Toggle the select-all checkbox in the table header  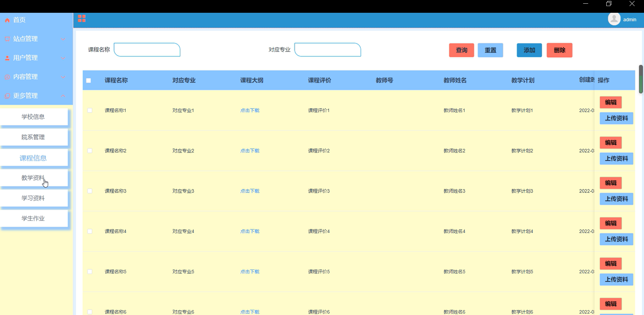pos(88,80)
